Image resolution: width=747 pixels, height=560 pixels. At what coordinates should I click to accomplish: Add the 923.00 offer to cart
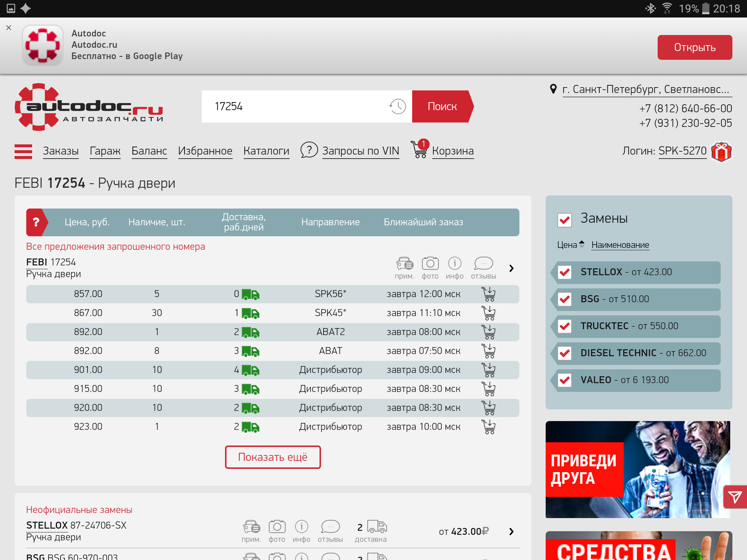point(488,427)
